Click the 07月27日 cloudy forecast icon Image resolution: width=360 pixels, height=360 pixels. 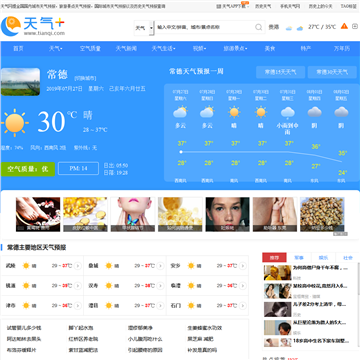tap(180, 112)
